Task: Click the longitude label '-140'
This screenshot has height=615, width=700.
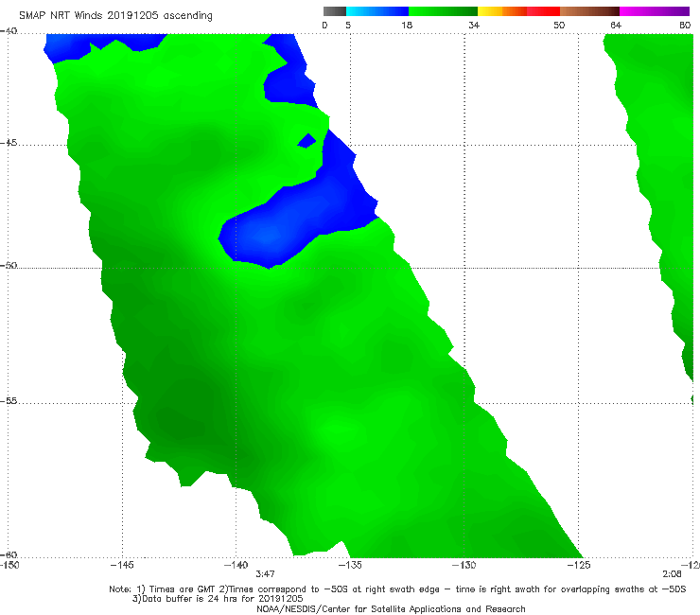Action: click(236, 565)
